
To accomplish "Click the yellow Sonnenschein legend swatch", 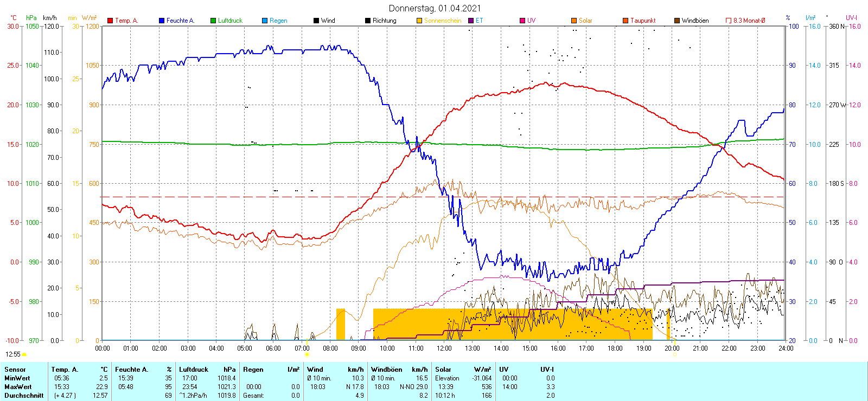I will [419, 21].
